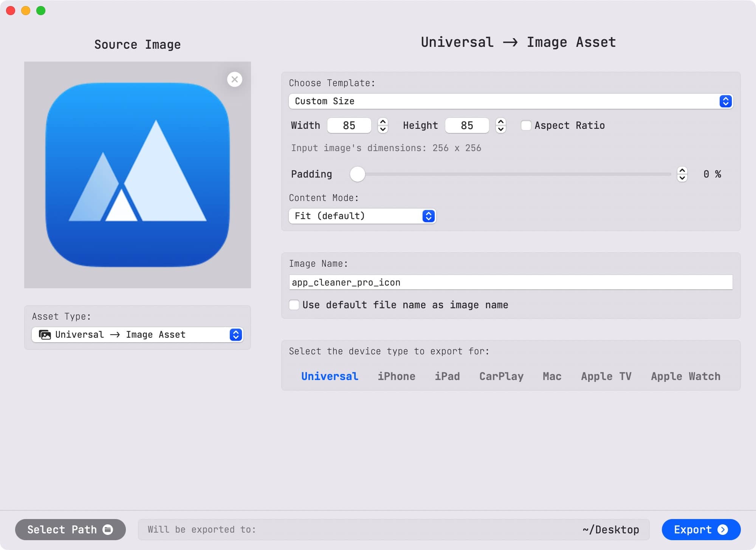Click the red close window button

point(11,11)
